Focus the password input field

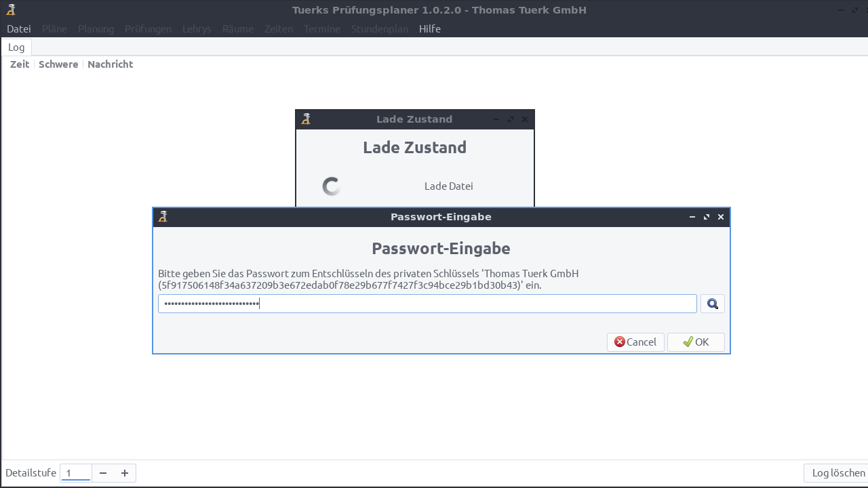click(x=427, y=304)
